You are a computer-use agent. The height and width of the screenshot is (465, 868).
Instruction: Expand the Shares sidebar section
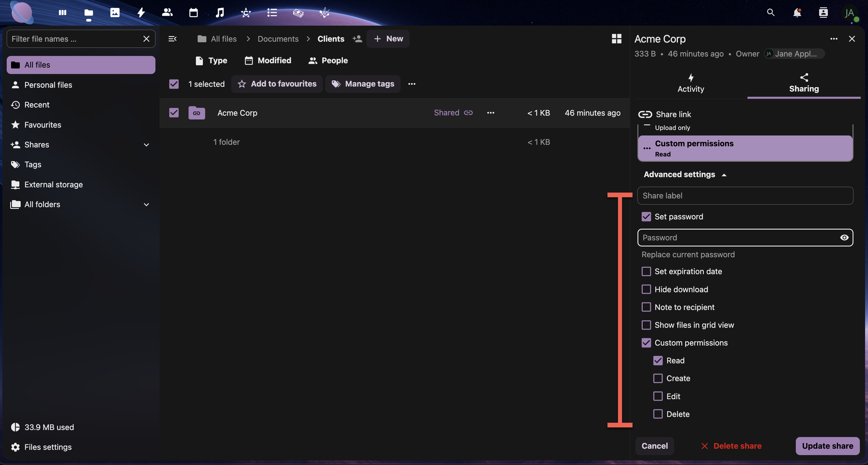click(146, 145)
